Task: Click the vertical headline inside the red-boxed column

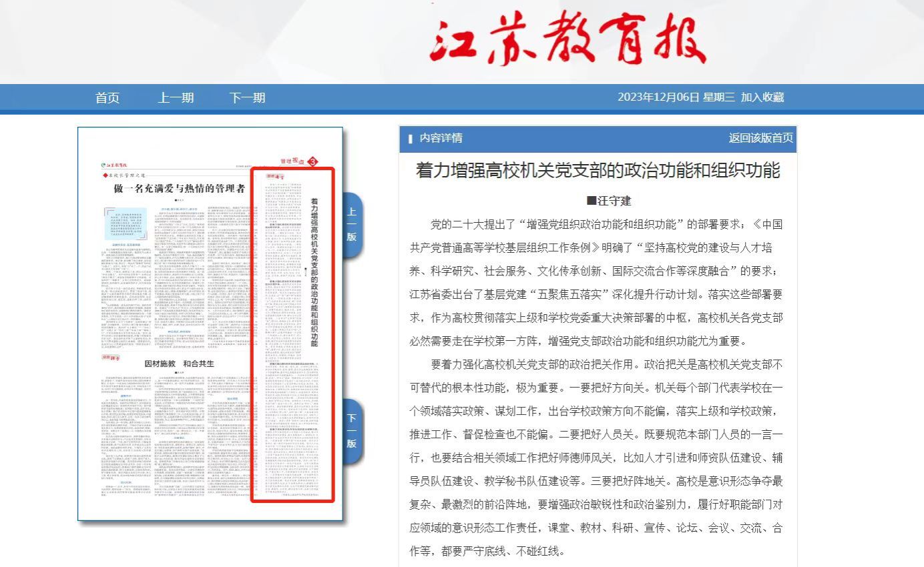Action: (x=314, y=270)
